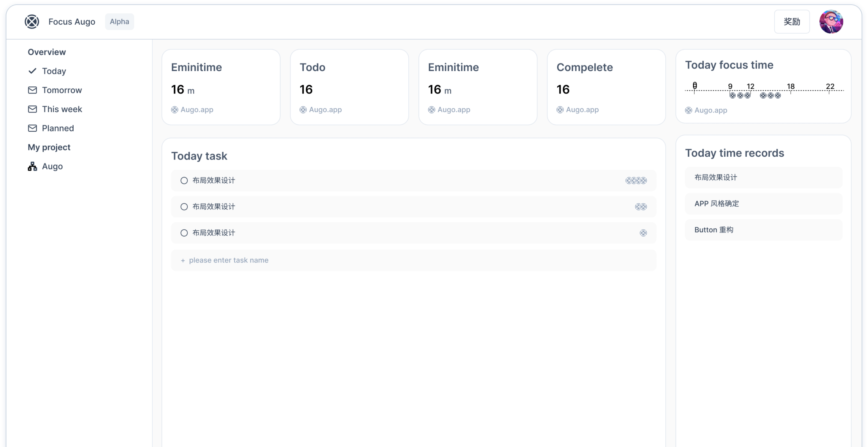The height and width of the screenshot is (447, 868).
Task: Click Augo.app text in Today focus time card
Action: (x=711, y=110)
